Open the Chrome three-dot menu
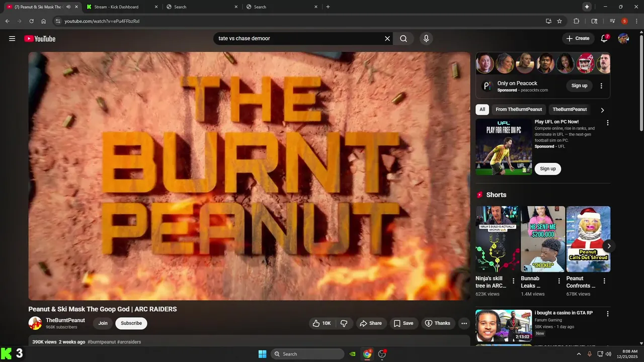 [x=636, y=21]
